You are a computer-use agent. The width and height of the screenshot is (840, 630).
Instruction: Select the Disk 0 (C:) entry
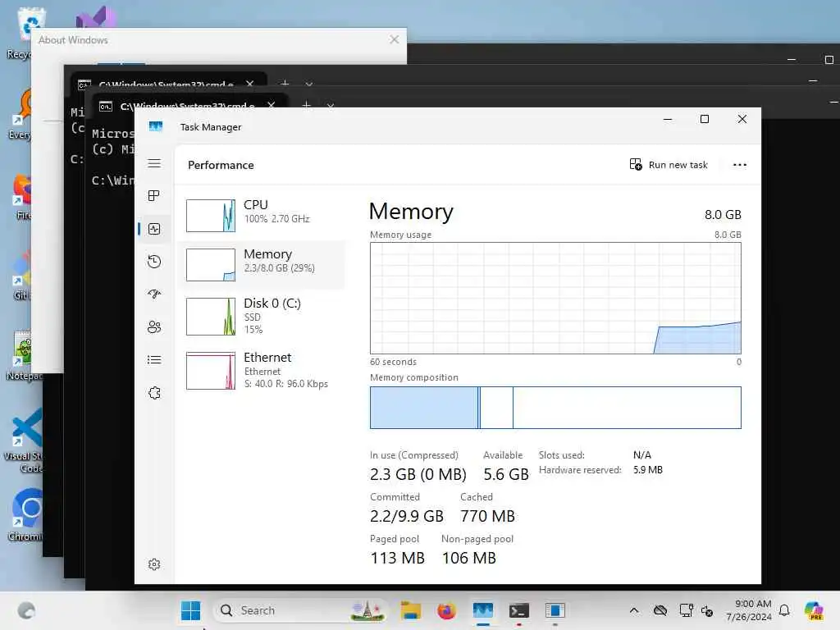[x=262, y=316]
